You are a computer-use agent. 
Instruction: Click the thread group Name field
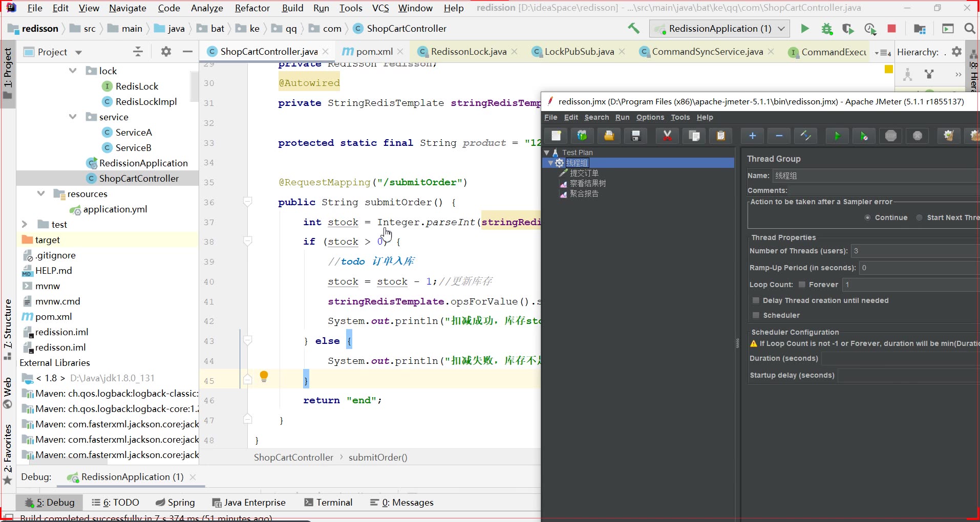(876, 176)
